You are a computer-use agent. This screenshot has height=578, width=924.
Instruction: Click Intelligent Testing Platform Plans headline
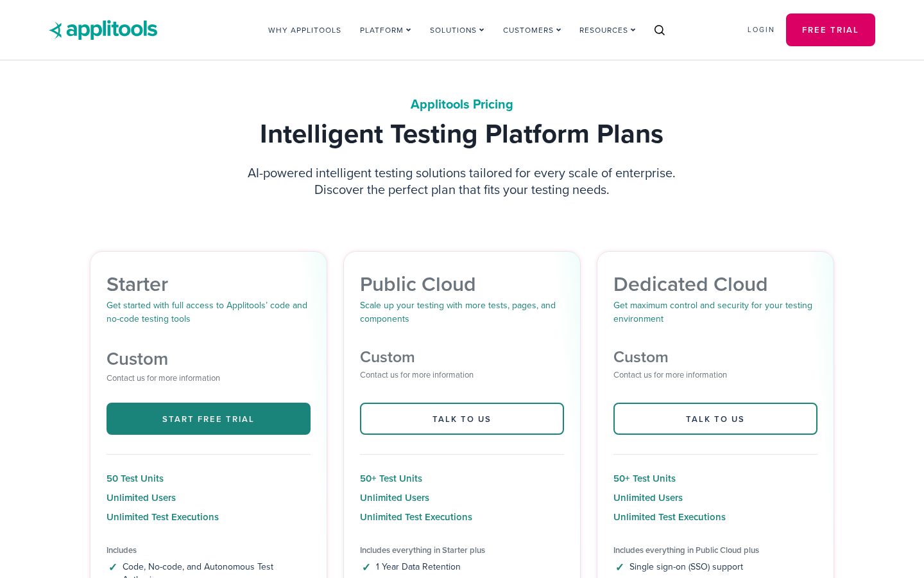point(461,134)
